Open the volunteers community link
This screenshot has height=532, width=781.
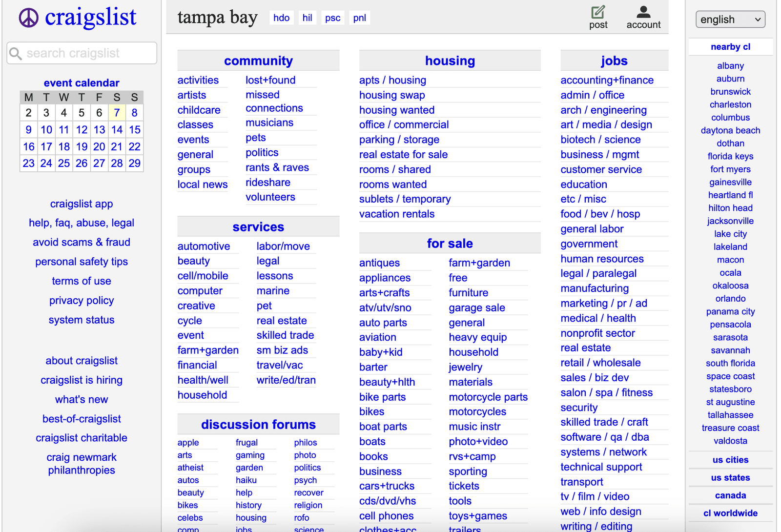point(270,197)
